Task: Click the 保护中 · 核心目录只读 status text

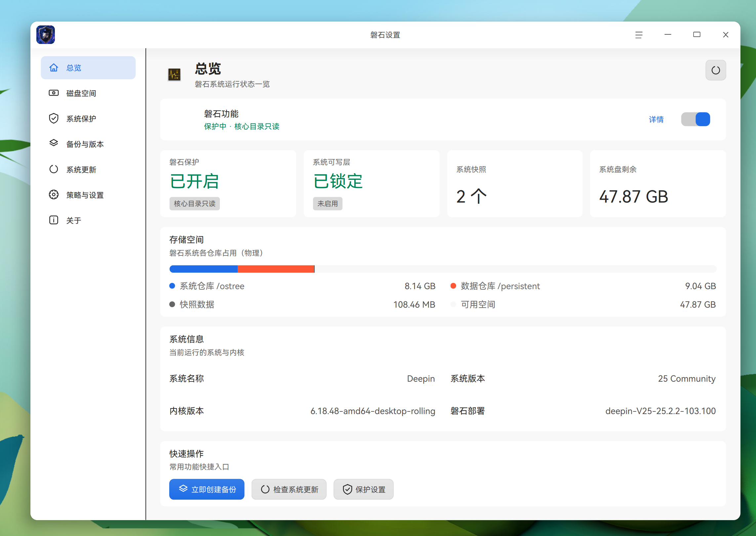Action: pos(242,126)
